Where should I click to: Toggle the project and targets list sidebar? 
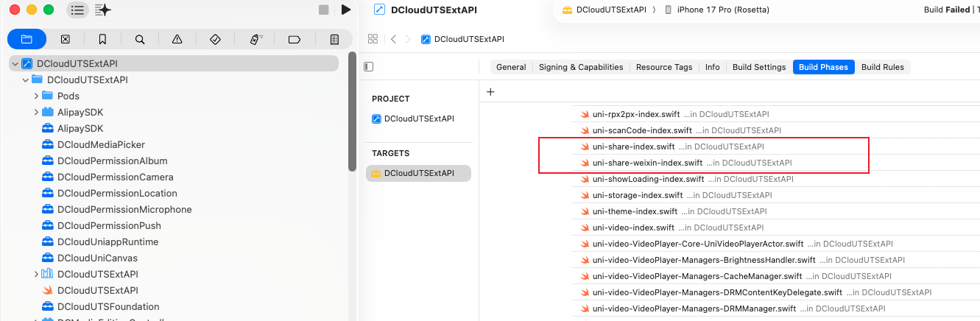coord(369,67)
